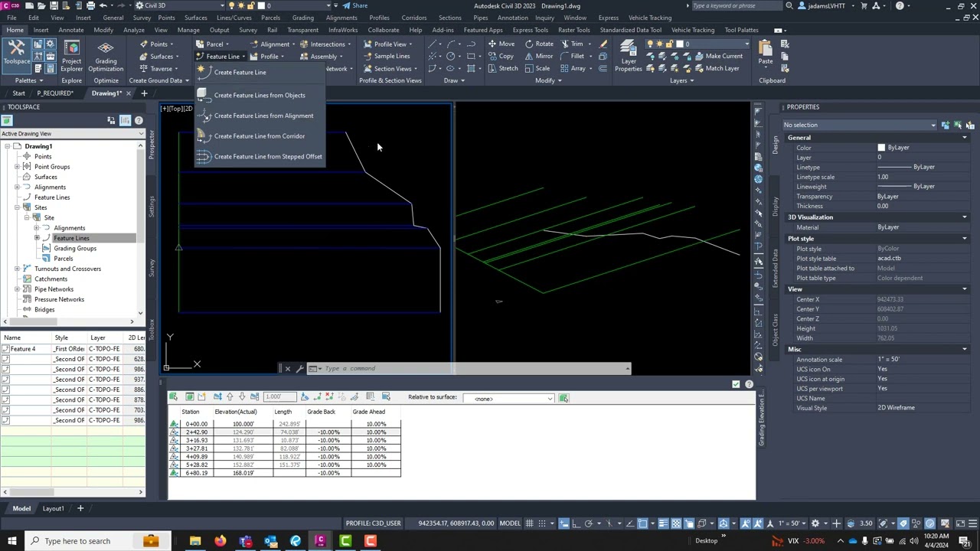
Task: Open the Firefox taskbar icon
Action: (x=220, y=541)
